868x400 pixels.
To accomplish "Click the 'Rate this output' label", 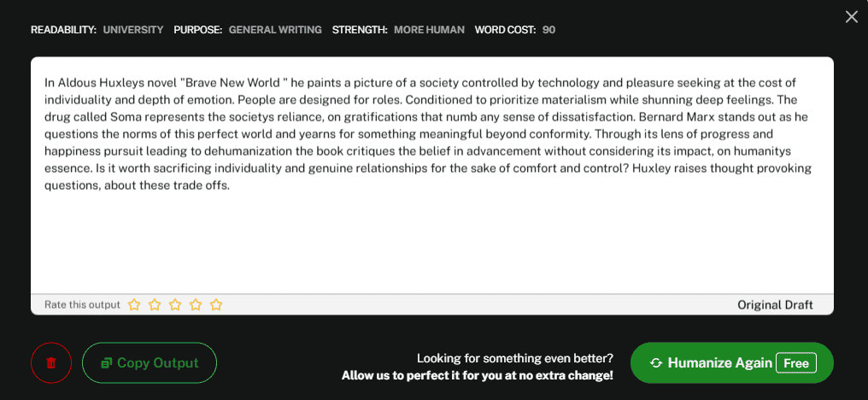I will point(82,305).
